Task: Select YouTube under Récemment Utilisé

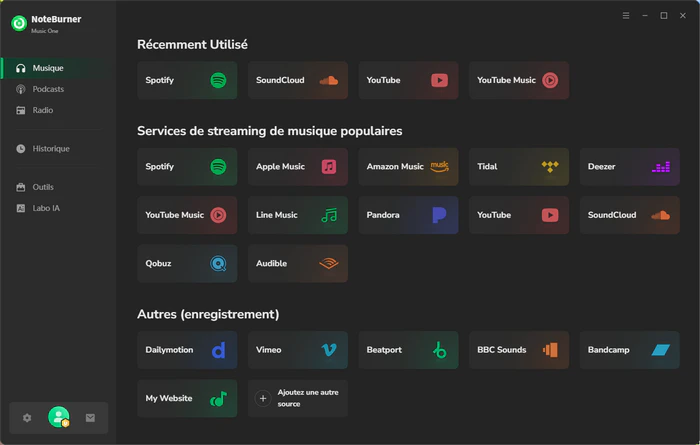Action: pyautogui.click(x=408, y=80)
